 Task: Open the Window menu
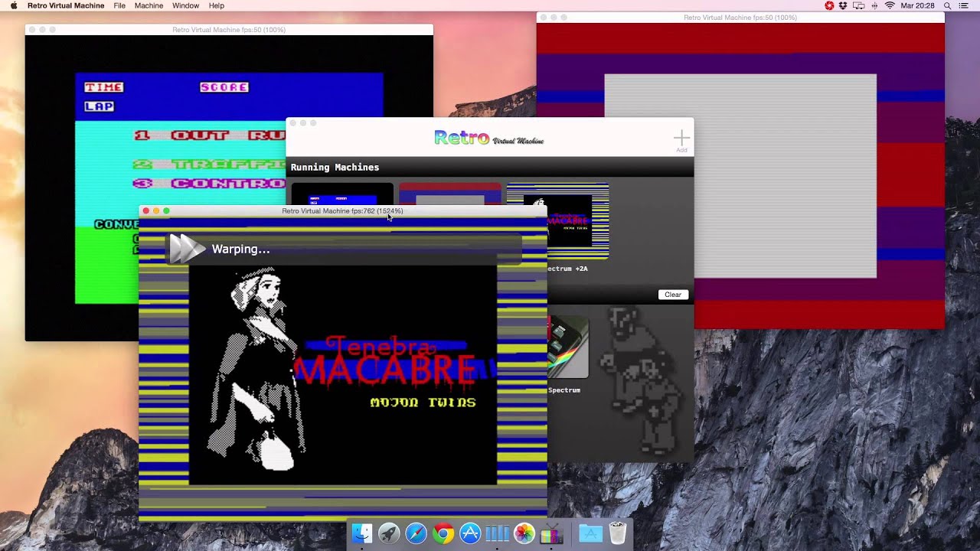click(185, 5)
